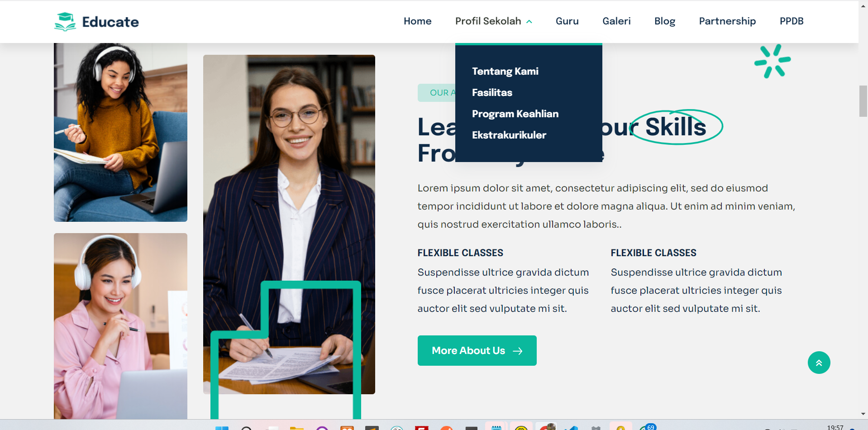This screenshot has width=868, height=430.
Task: Select Tentang Kami from dropdown
Action: pos(505,71)
